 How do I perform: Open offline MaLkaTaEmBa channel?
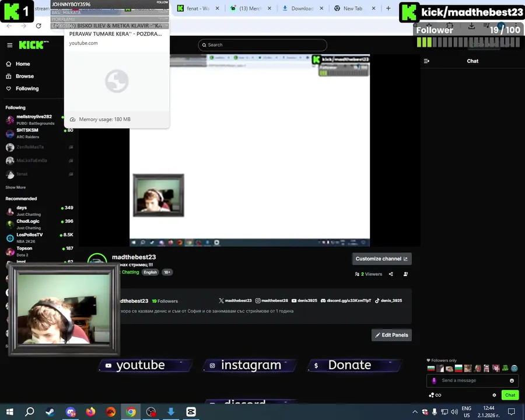click(40, 160)
